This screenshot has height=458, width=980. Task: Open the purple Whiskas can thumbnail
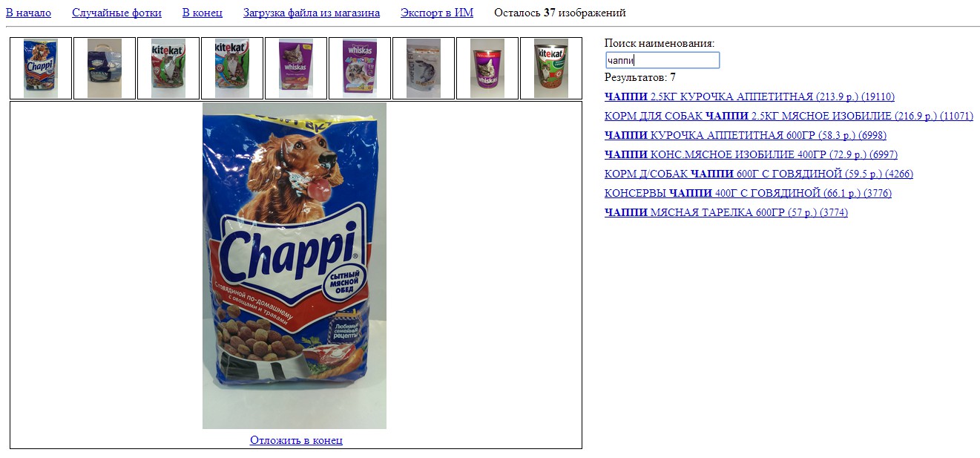tap(487, 68)
